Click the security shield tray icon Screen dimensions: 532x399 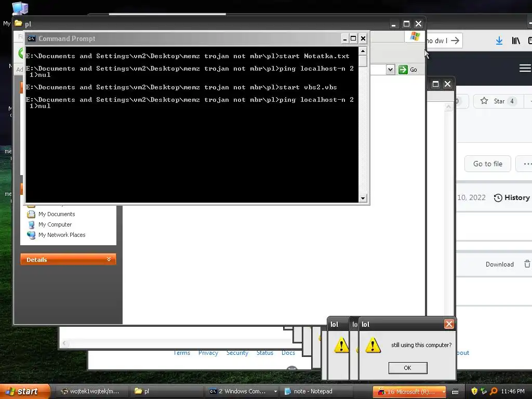[x=474, y=391]
